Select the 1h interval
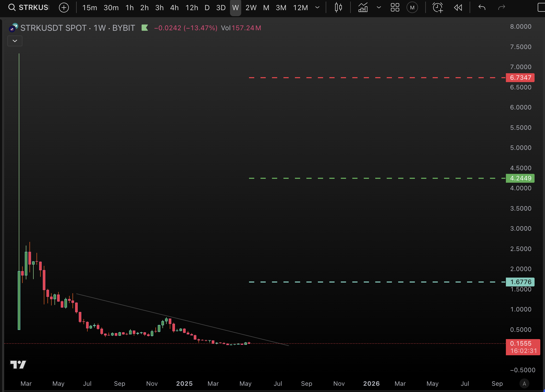 point(130,8)
